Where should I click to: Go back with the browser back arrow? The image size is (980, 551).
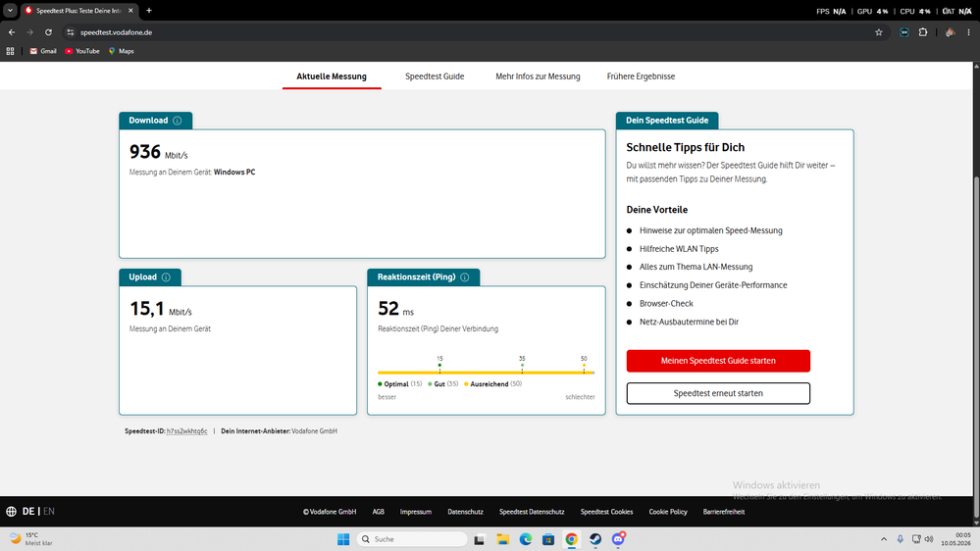pos(12,32)
